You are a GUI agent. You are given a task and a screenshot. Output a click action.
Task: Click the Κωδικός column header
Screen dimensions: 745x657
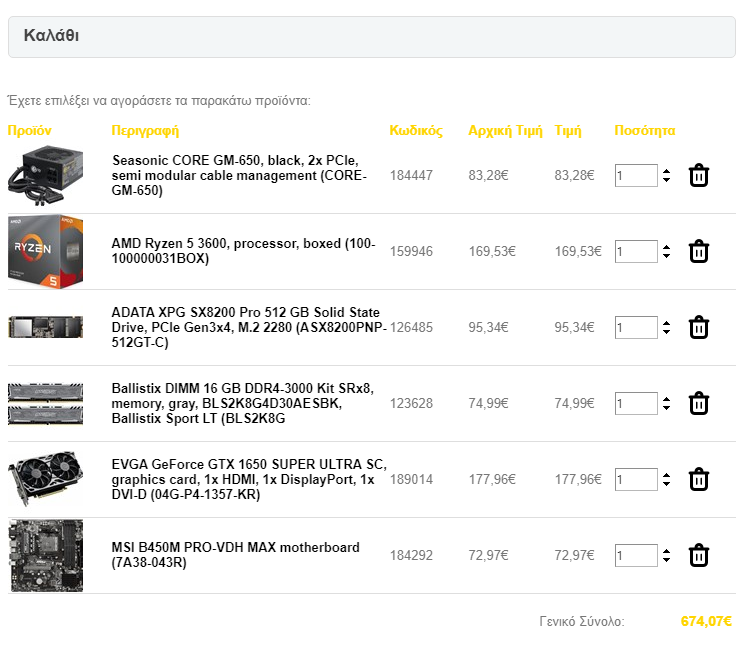[x=416, y=131]
